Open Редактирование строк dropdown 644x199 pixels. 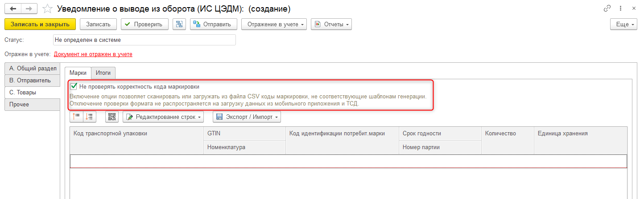pos(163,117)
